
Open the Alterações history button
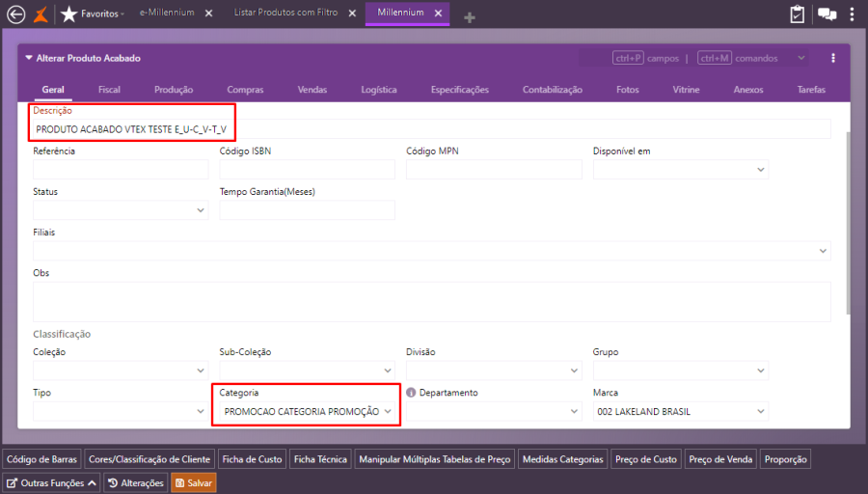pyautogui.click(x=136, y=483)
